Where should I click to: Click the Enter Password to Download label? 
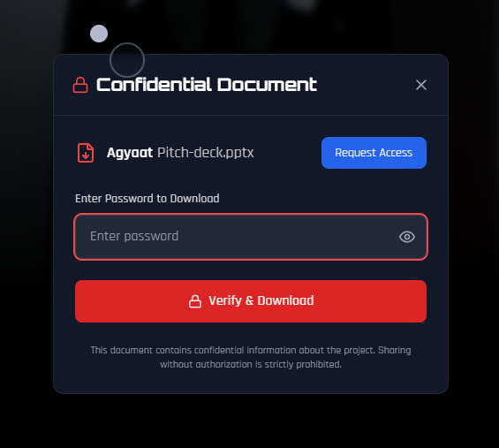coord(147,198)
